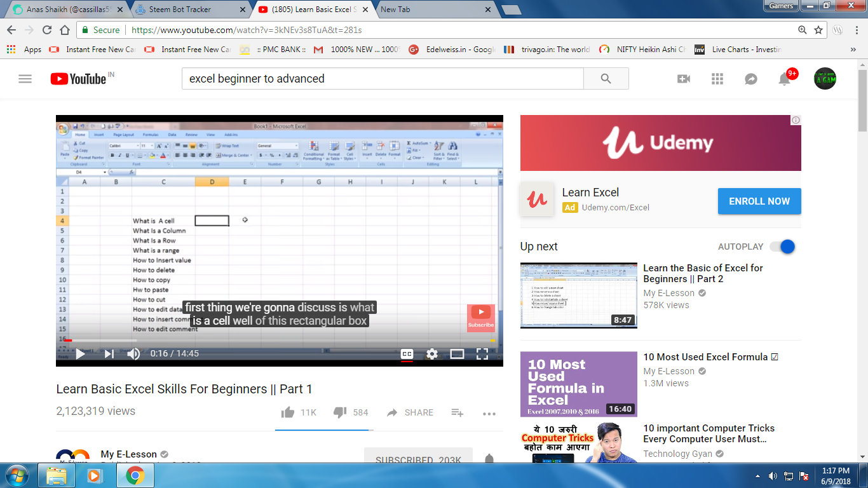Click the address bar URL

pyautogui.click(x=246, y=30)
